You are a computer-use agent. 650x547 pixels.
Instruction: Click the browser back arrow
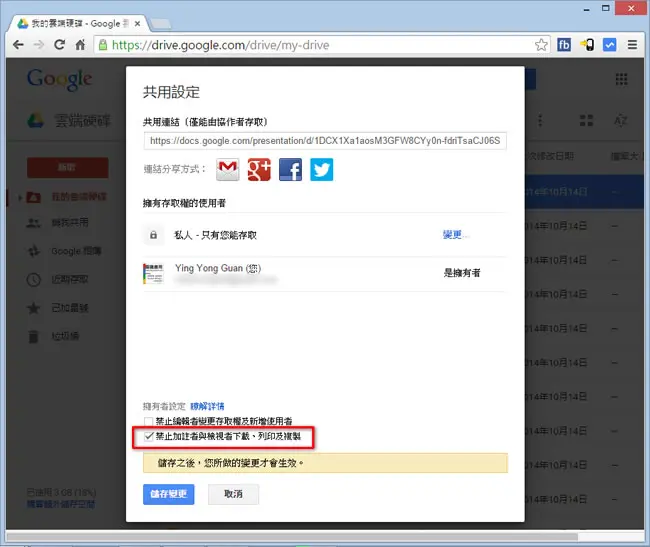coord(18,44)
